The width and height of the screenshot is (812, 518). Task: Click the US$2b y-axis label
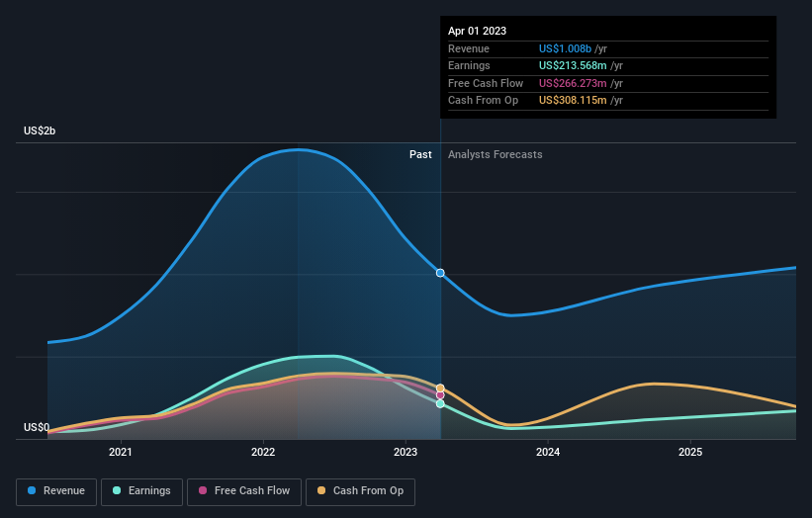click(x=40, y=130)
